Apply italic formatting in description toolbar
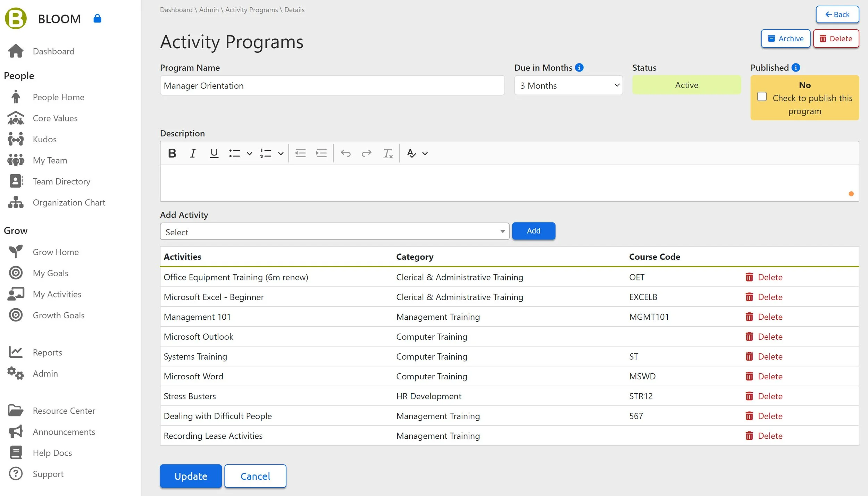This screenshot has height=496, width=868. point(193,153)
